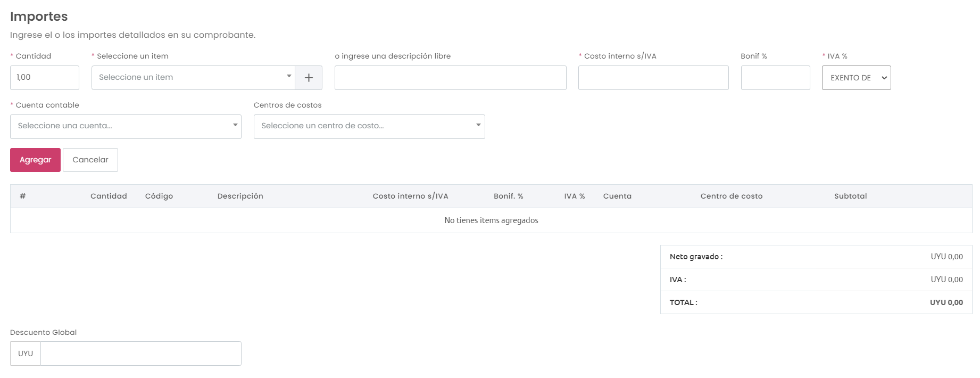The image size is (980, 378).
Task: Click the 'Importes' section heading
Action: [x=39, y=17]
